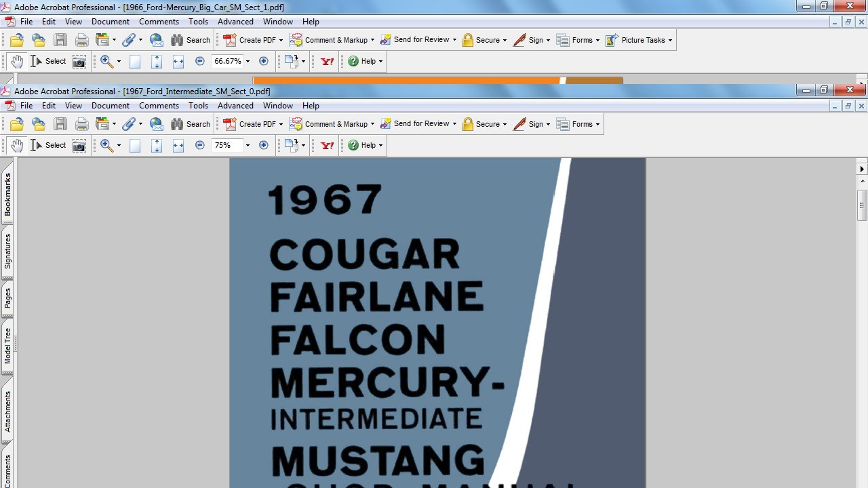Click Email envelope icon in 1967 window

(157, 124)
